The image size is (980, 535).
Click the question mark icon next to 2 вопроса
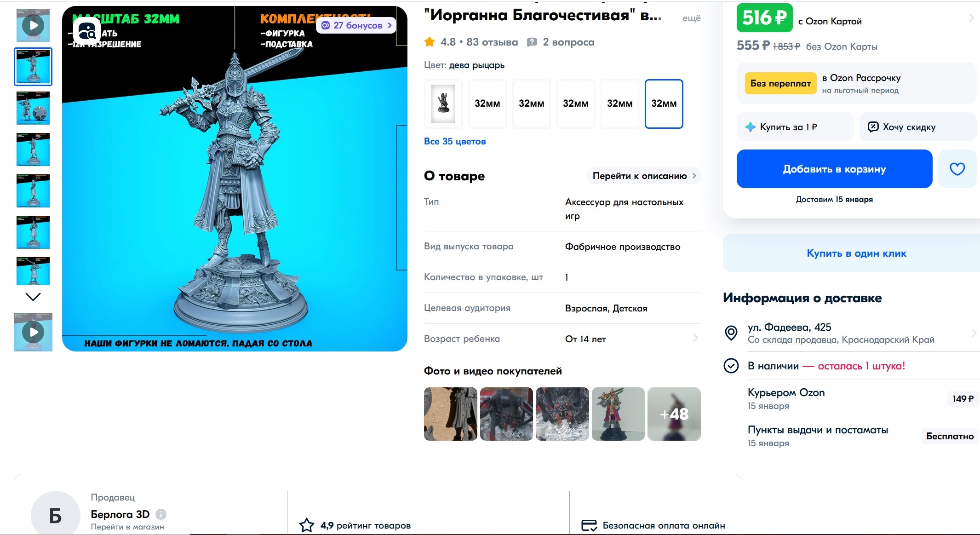pos(532,42)
